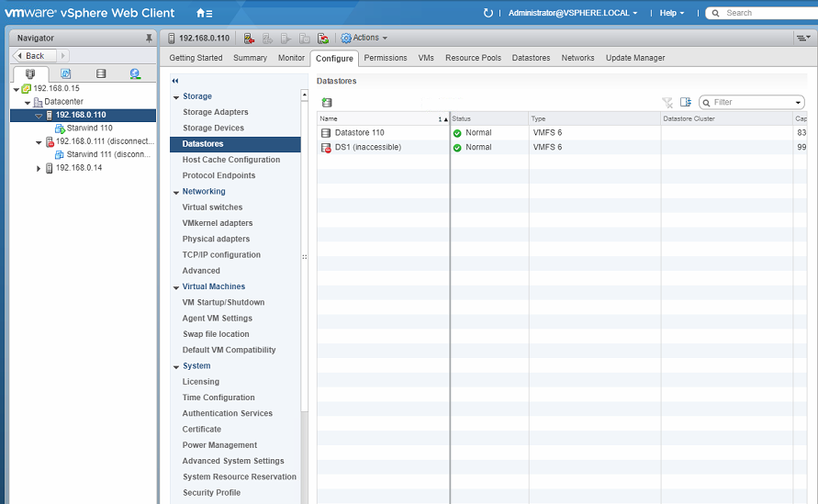This screenshot has width=818, height=504.
Task: Switch to the Summary tab
Action: point(250,58)
